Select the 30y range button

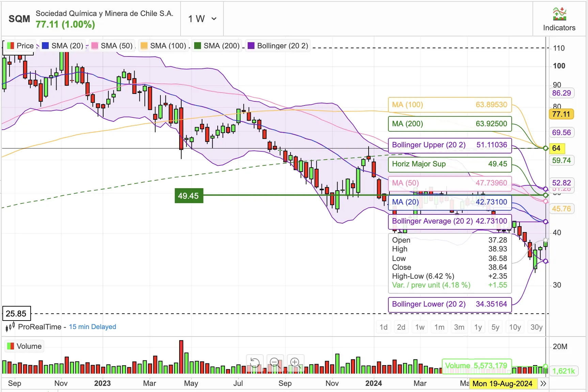point(536,327)
